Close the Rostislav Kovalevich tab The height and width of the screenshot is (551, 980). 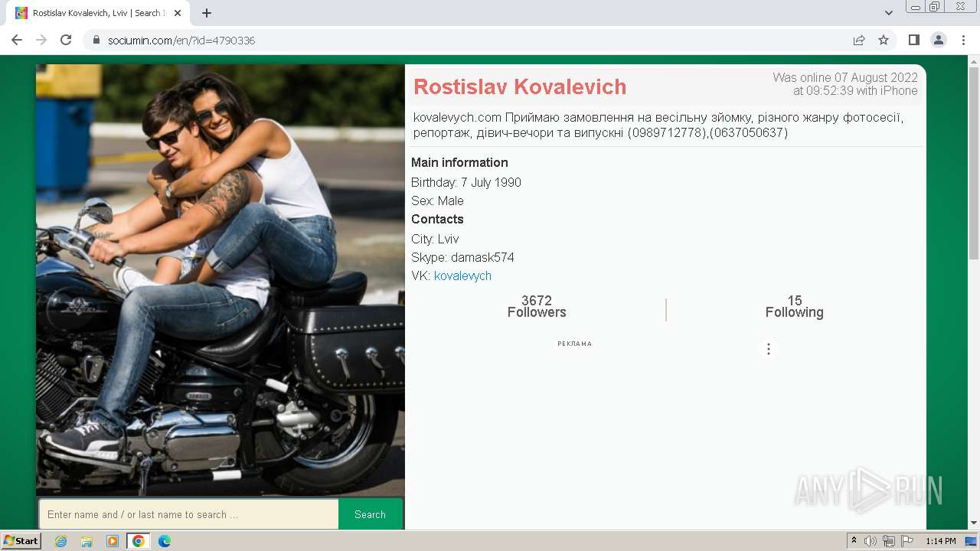[177, 13]
